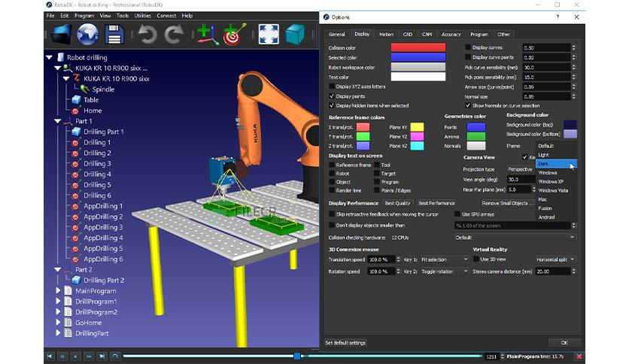
Task: Select Light theme from list
Action: point(556,155)
